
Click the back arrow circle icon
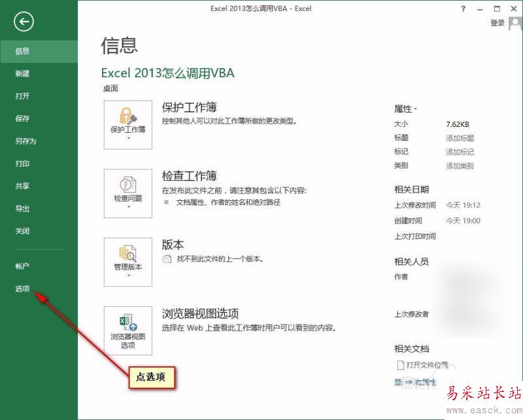pos(24,22)
